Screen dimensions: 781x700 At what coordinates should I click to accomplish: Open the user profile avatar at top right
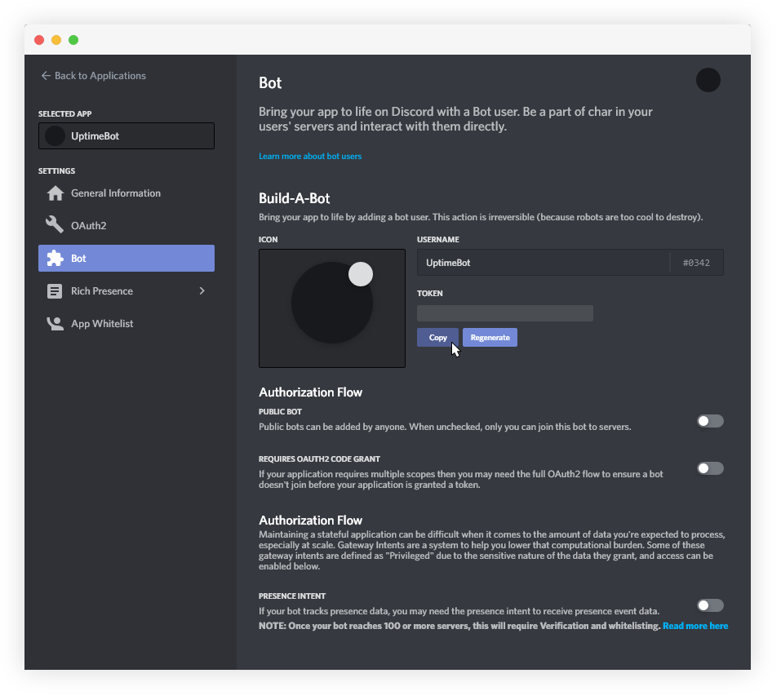(708, 80)
